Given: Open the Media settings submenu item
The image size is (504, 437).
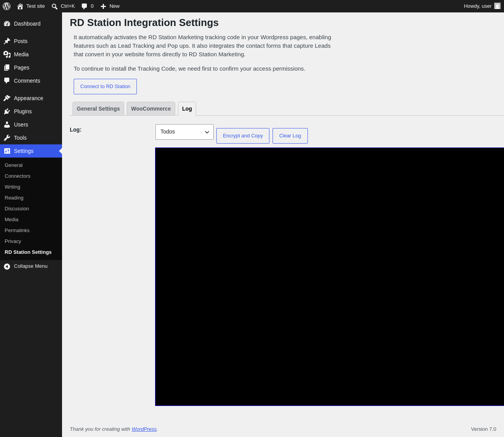Looking at the screenshot, I should tap(12, 220).
